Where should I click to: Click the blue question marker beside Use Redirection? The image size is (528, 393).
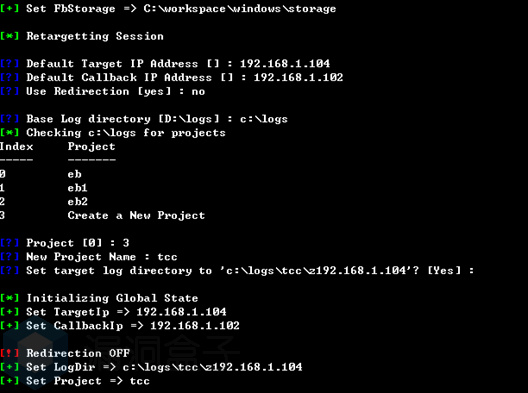point(9,91)
